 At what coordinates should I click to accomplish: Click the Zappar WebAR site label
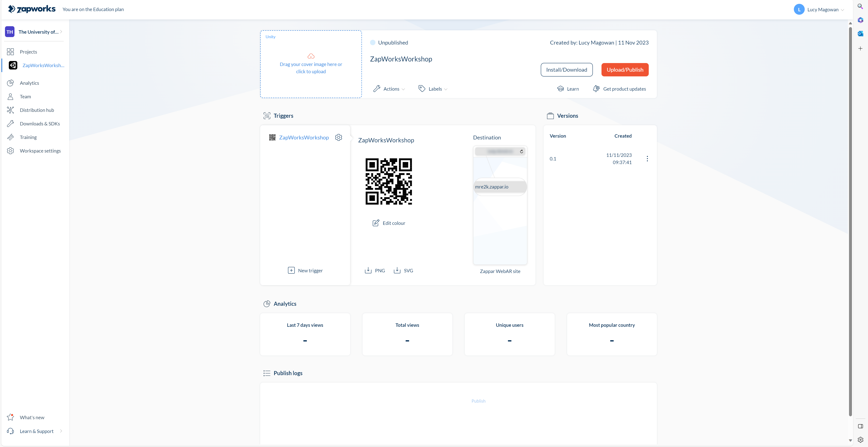tap(500, 271)
